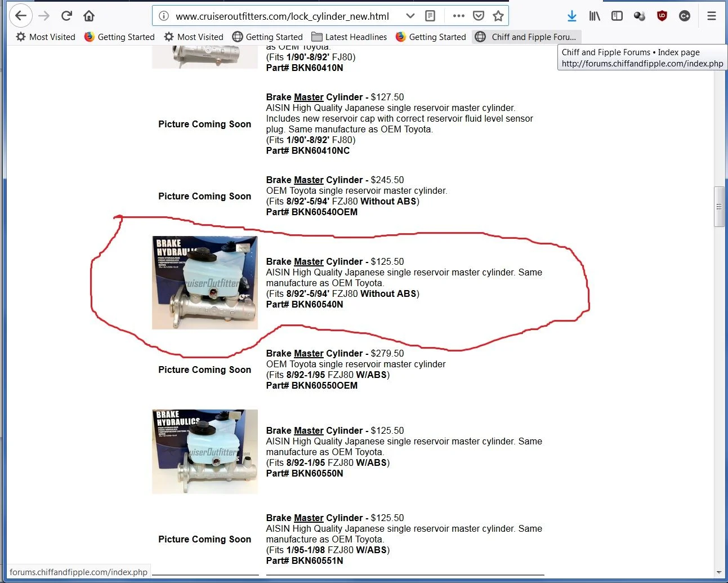Screen dimensions: 728x583
Task: Click first Most Visited bookmark
Action: (x=46, y=37)
